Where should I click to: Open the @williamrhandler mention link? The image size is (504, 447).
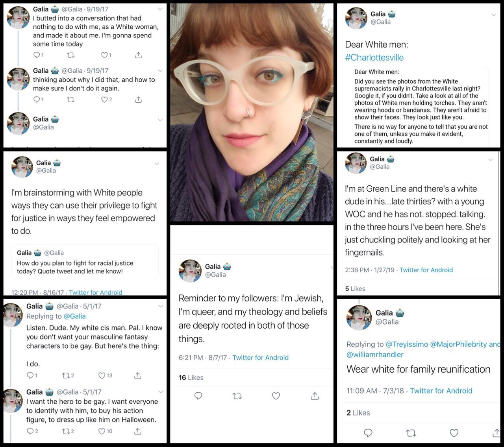(x=375, y=355)
